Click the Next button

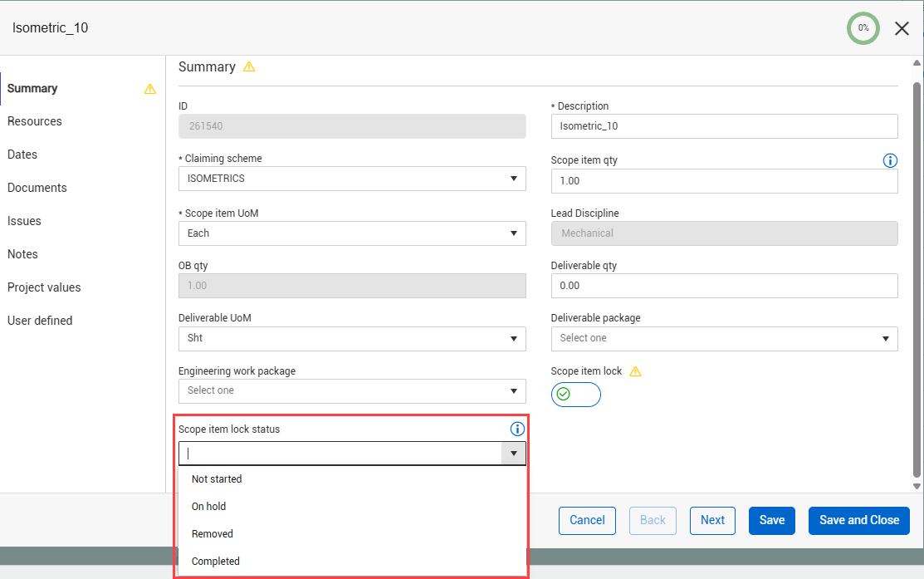[712, 521]
